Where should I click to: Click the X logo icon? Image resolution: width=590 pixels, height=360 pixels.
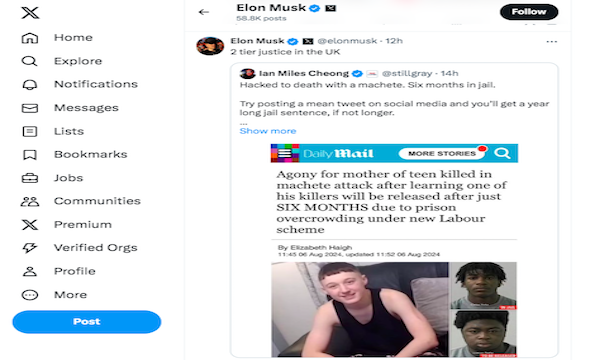(30, 12)
